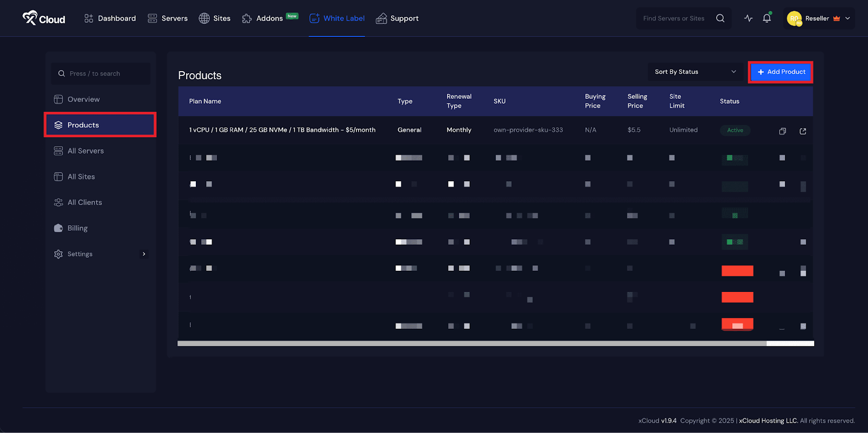Open the Sort By Status dropdown
The height and width of the screenshot is (433, 868).
pyautogui.click(x=695, y=72)
